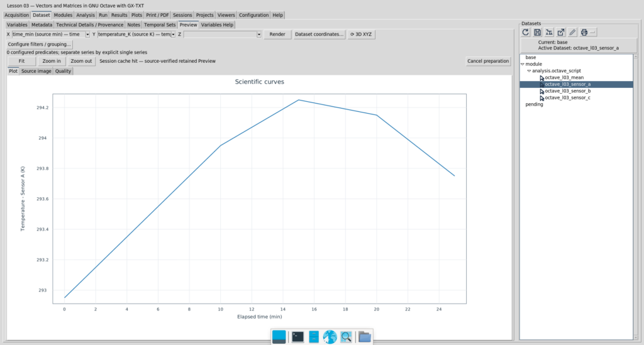Click the rename dataset icon in Datasets toolbar
Image resolution: width=644 pixels, height=345 pixels.
(548, 32)
